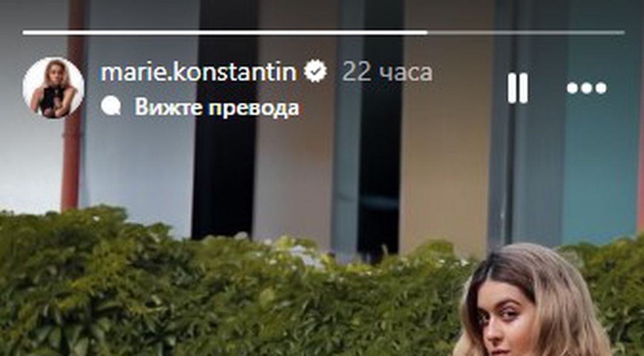Click the green hedge in the photo
Screen dimensions: 644x356
(205, 296)
